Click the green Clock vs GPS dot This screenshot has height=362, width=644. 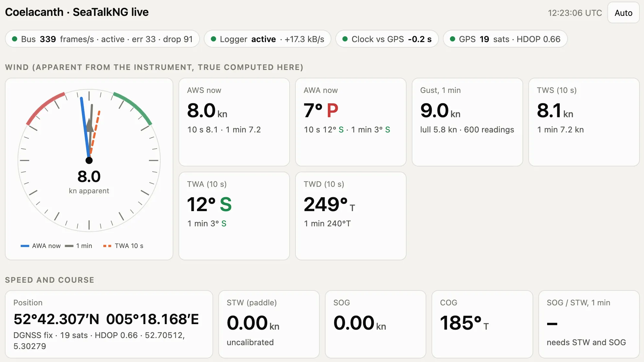[x=345, y=39]
